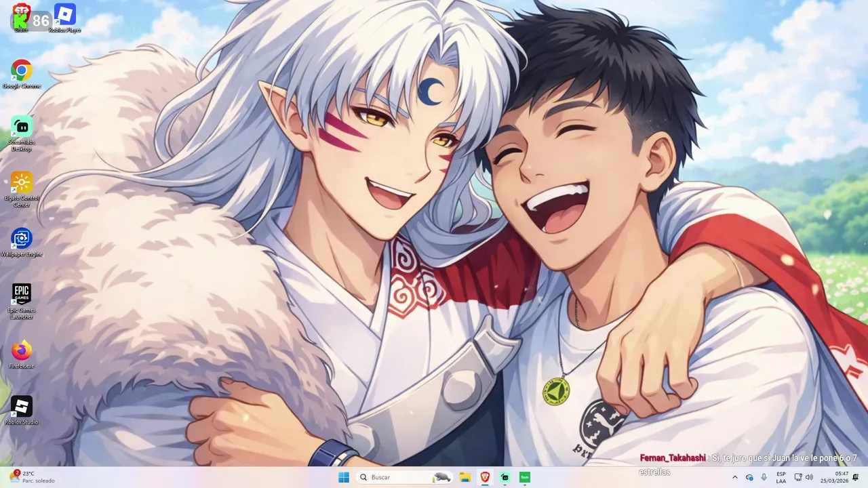Open File Explorer from the taskbar
Screen dimensions: 868x488
pos(465,477)
